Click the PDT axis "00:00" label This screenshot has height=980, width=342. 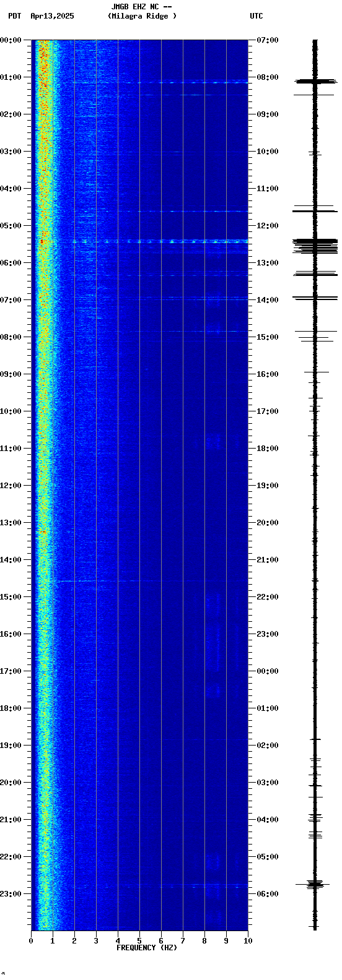[11, 40]
